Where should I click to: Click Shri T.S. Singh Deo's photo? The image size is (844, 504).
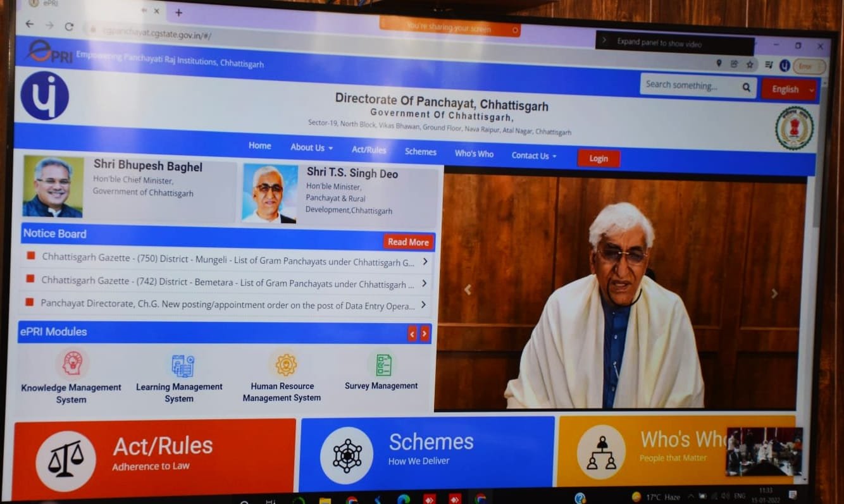[x=270, y=194]
